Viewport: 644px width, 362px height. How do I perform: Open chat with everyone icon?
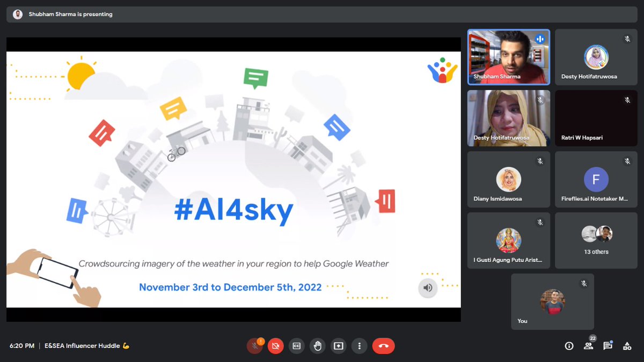click(608, 346)
